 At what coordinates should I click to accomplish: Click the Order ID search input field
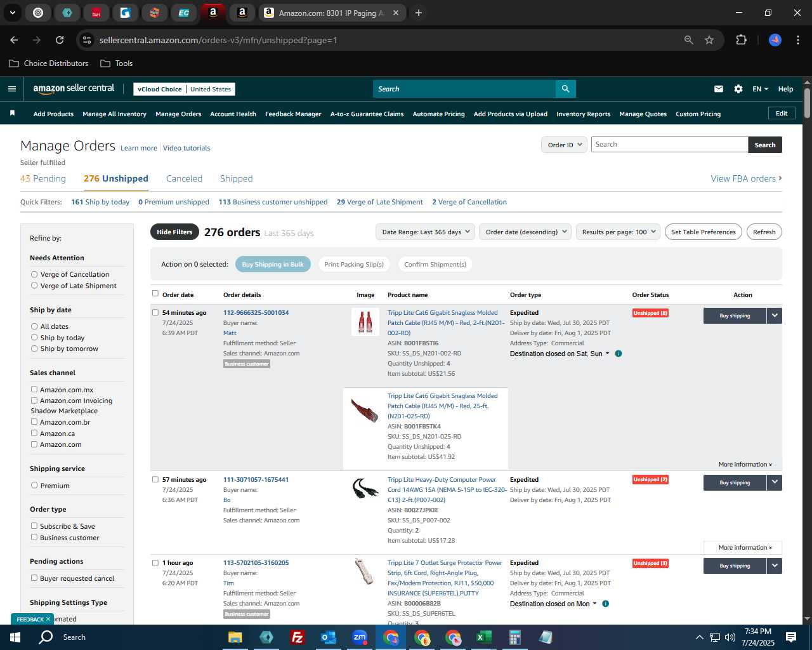670,145
